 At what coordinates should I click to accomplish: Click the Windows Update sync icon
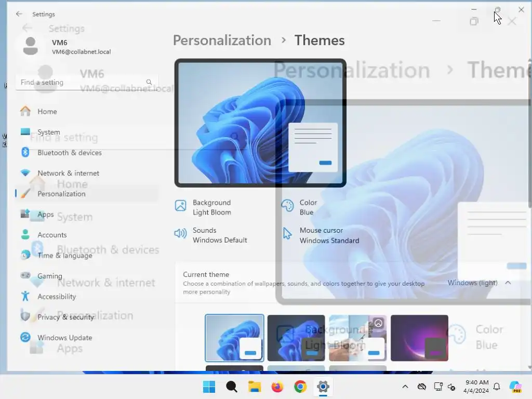tap(25, 337)
